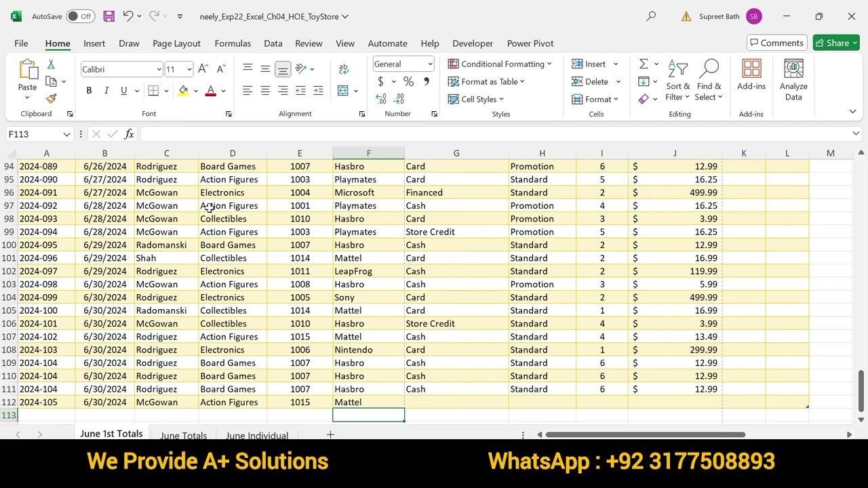Click the Insert Function fx icon
868x488 pixels.
[129, 134]
